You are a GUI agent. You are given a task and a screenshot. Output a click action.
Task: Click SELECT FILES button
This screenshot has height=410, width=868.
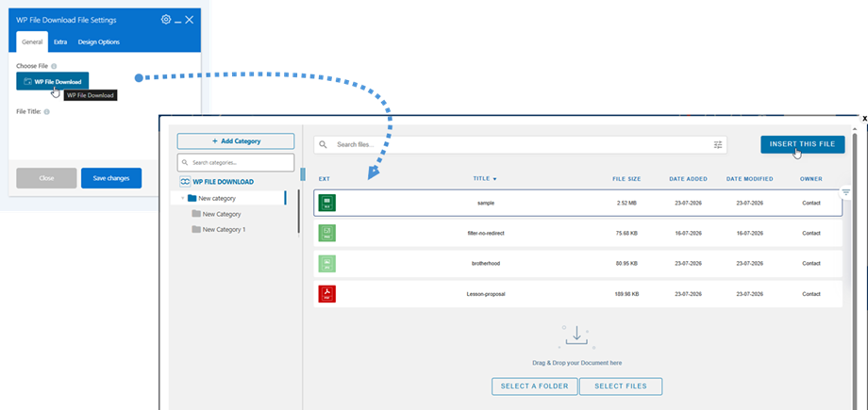pyautogui.click(x=621, y=386)
